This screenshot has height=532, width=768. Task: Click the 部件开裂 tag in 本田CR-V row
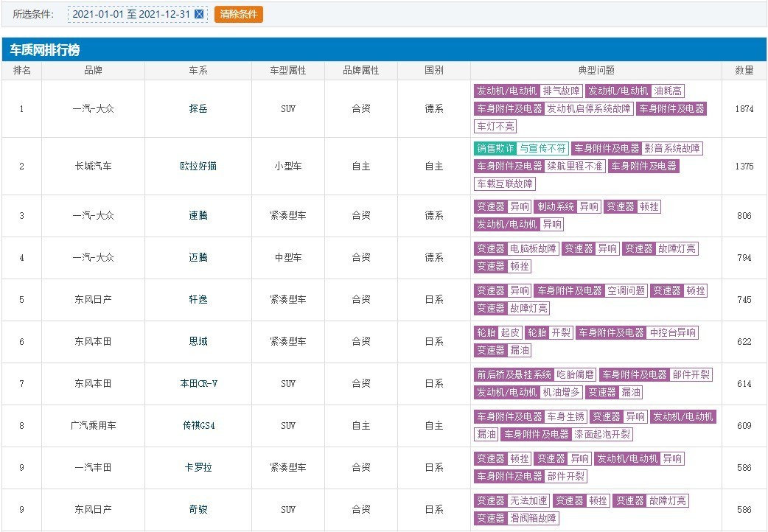point(691,375)
